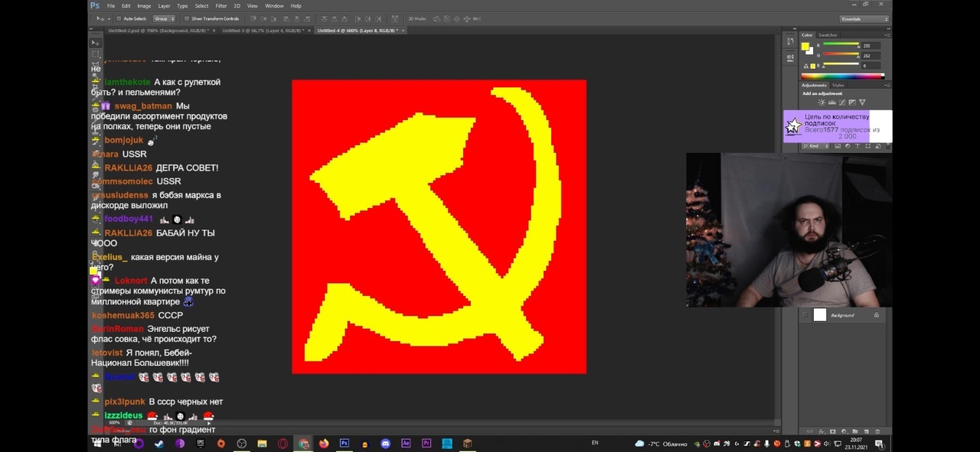
Task: Click the hammer and sickle canvas image
Action: [x=439, y=226]
